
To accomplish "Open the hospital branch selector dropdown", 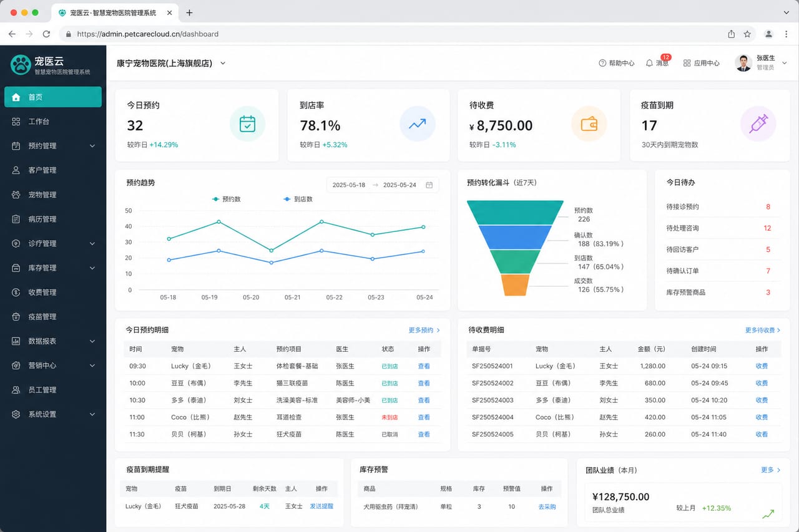I will pyautogui.click(x=171, y=63).
